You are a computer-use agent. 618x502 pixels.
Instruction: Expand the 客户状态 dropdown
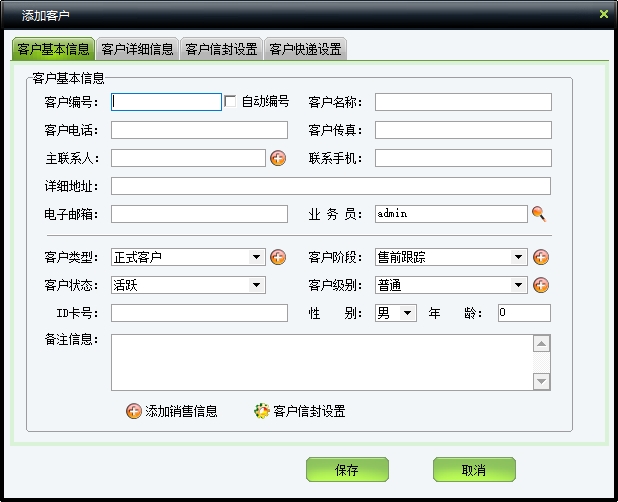coord(258,285)
